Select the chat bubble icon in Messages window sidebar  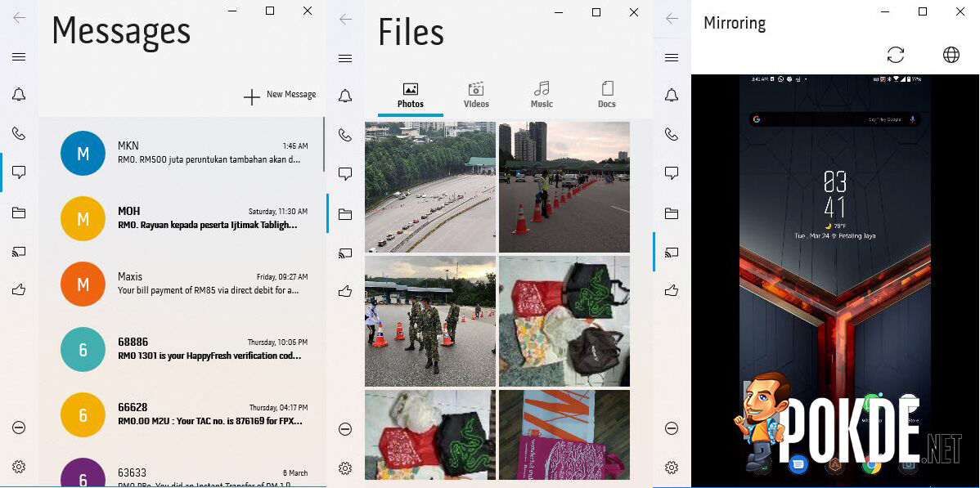(x=19, y=172)
